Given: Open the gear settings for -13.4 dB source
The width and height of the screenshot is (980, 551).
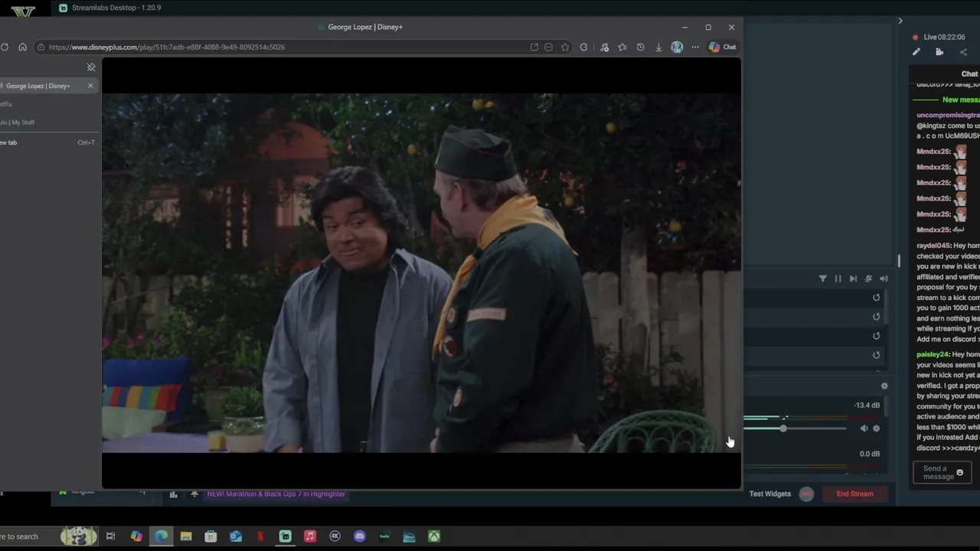Looking at the screenshot, I should (x=877, y=429).
